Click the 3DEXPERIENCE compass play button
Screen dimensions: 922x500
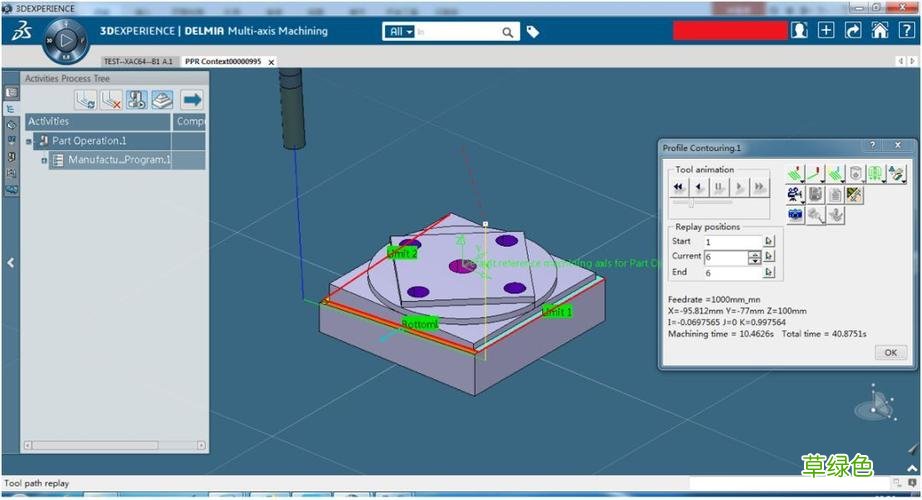(62, 41)
